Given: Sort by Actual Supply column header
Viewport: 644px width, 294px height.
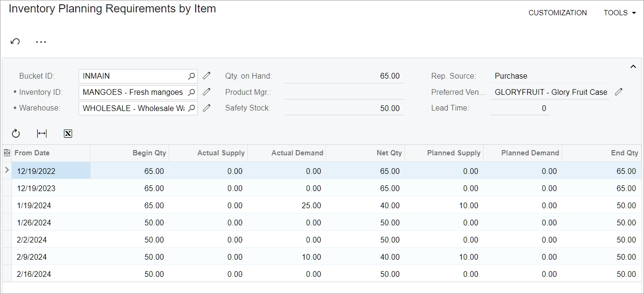Looking at the screenshot, I should click(208, 153).
